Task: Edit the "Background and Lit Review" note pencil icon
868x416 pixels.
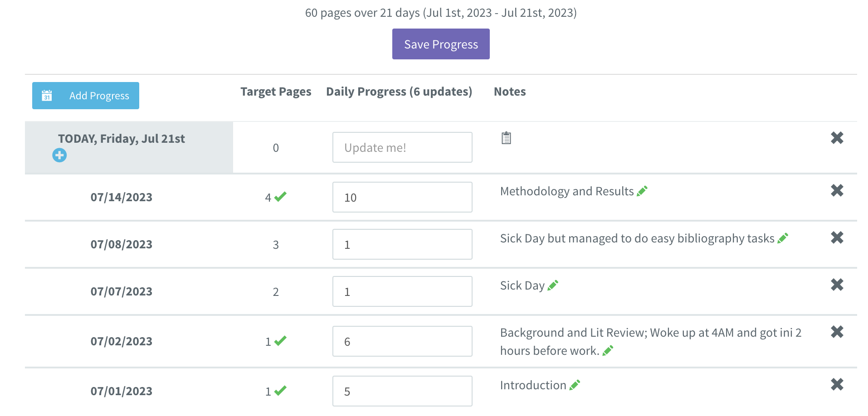Action: pos(609,350)
